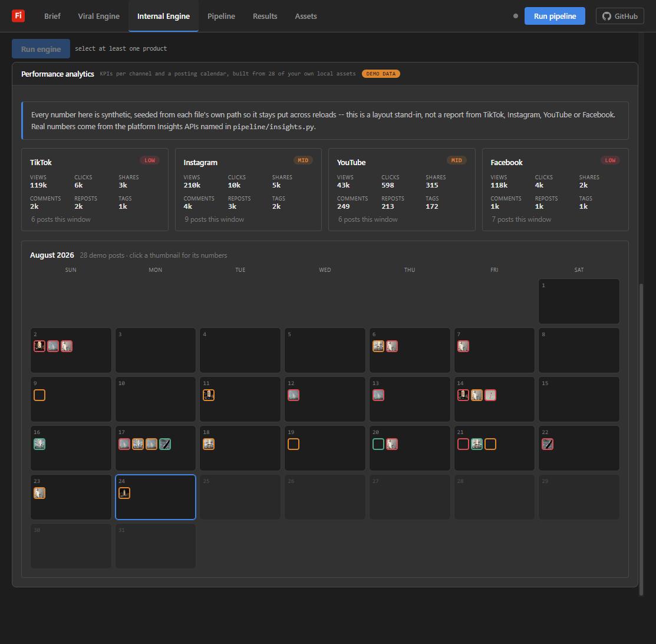Open the empty orange post on August 21

(x=490, y=444)
